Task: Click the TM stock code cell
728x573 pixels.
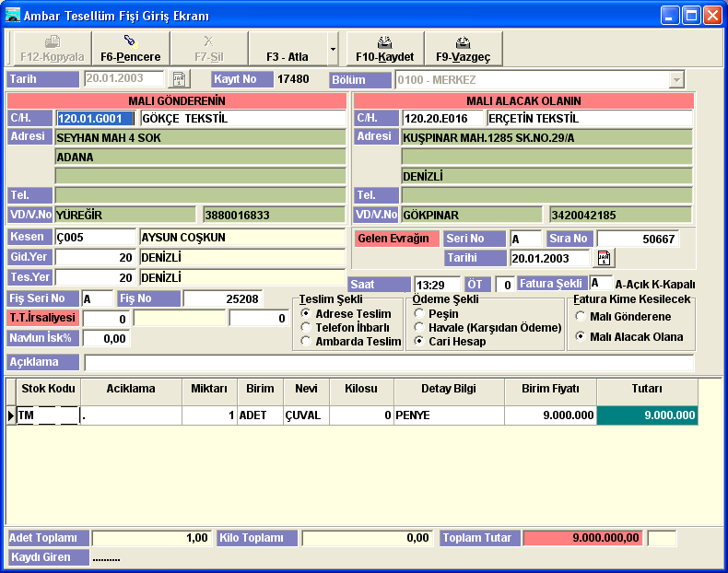Action: [x=48, y=415]
